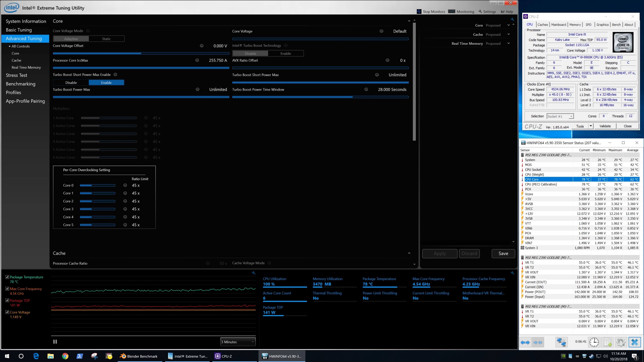Click the Save profile button
Image resolution: width=644 pixels, height=362 pixels.
point(503,253)
